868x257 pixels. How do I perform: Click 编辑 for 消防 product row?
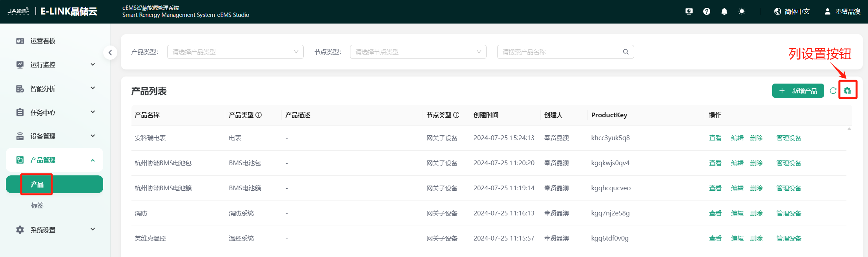coord(737,213)
